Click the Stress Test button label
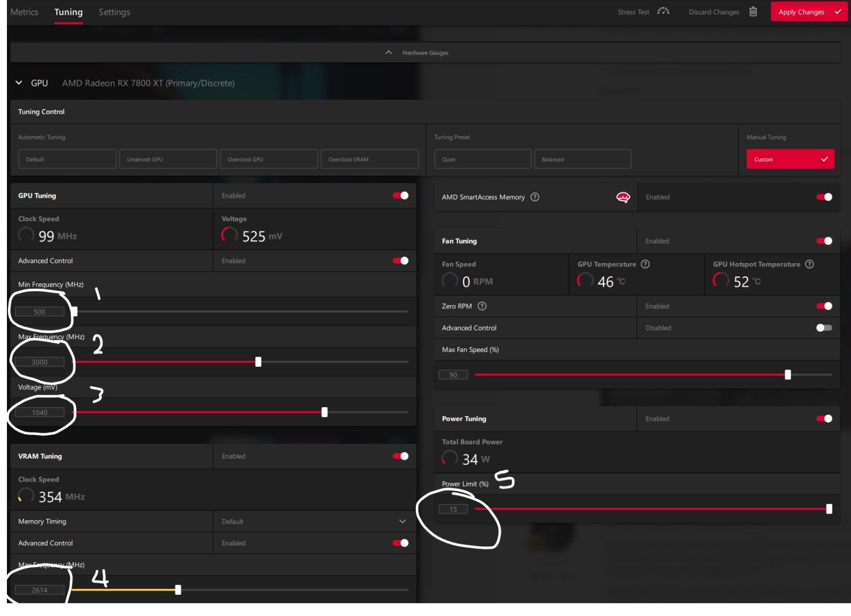Viewport: 851px width, 616px height. point(633,12)
